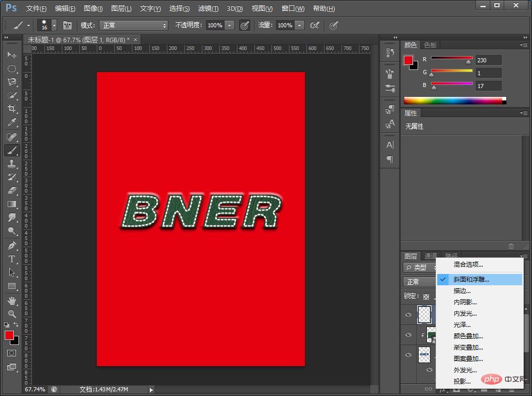532x396 pixels.
Task: Choose 混合选项 from effects menu
Action: coord(479,264)
